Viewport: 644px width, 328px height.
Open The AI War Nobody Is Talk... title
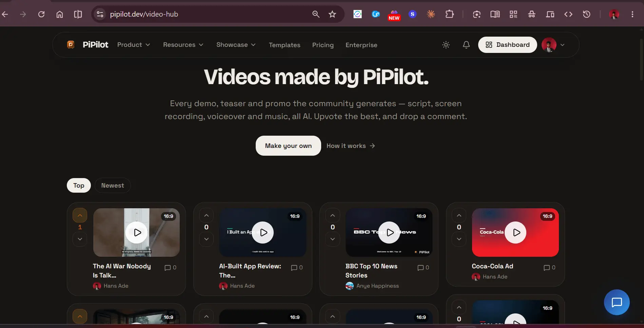[122, 271]
